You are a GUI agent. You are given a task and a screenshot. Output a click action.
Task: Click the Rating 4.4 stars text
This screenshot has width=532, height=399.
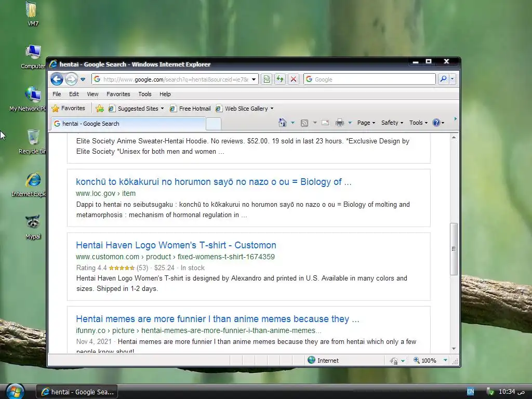click(x=112, y=268)
